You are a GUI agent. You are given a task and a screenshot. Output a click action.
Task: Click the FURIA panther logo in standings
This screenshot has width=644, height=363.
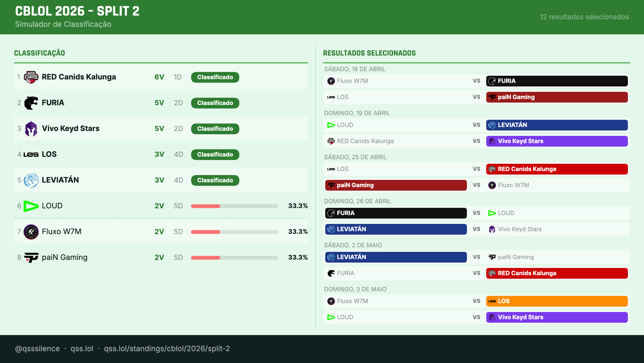[x=31, y=103]
